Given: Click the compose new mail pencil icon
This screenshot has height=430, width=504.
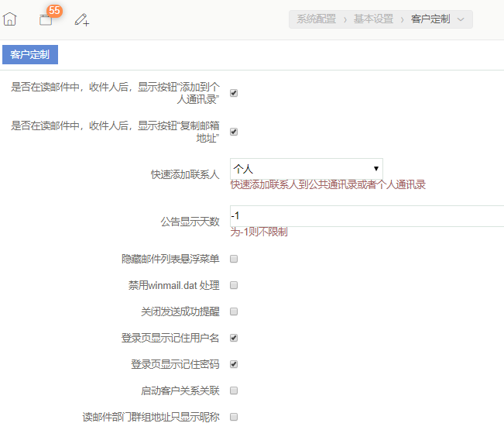Looking at the screenshot, I should coord(81,20).
